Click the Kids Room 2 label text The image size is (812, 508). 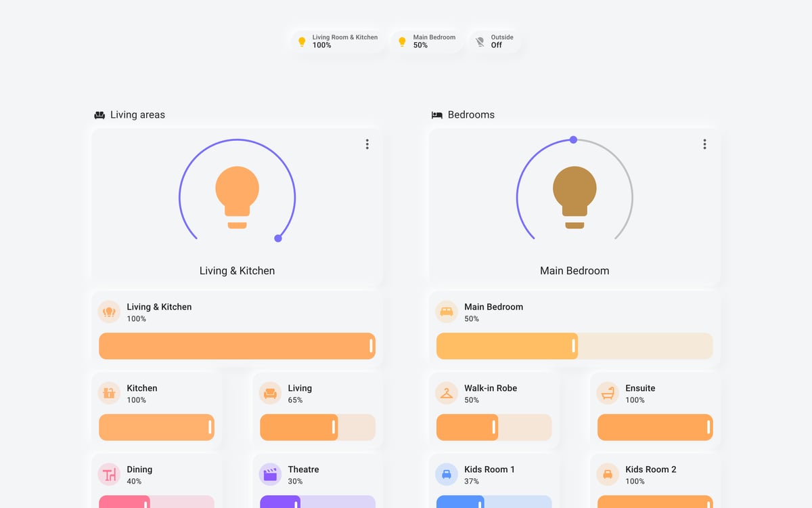tap(651, 469)
